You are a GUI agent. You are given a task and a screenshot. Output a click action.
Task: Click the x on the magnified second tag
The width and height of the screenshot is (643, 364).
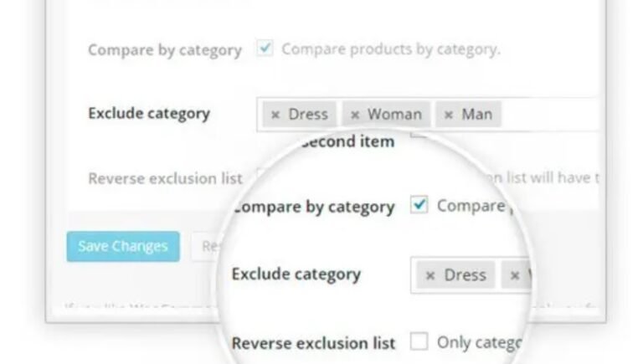click(x=515, y=275)
